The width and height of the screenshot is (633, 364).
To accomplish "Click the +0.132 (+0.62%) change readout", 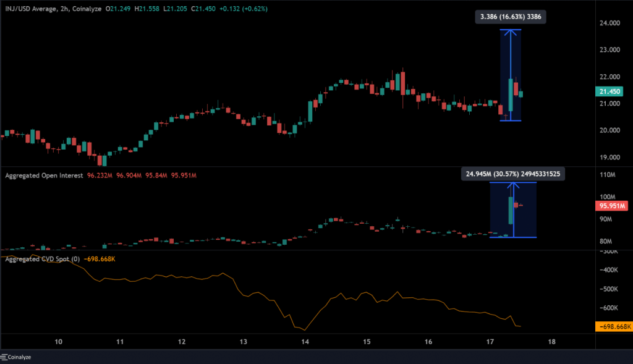I will (244, 9).
